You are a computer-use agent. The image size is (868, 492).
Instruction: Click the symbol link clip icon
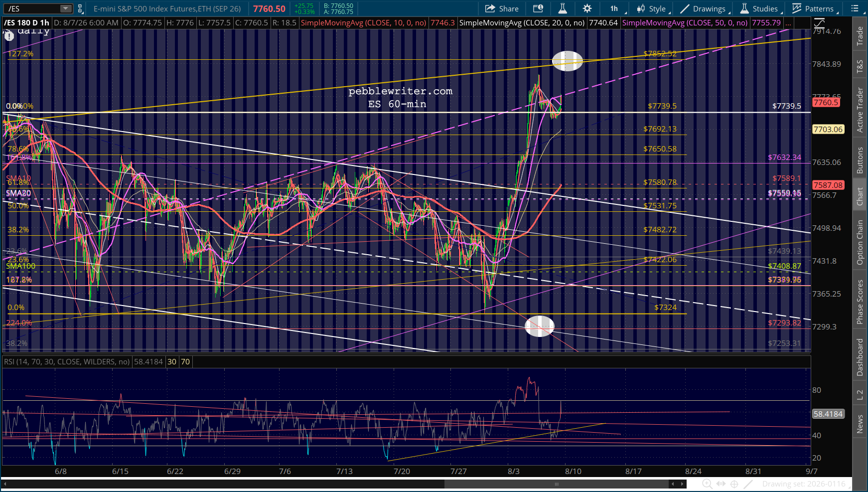pyautogui.click(x=79, y=8)
